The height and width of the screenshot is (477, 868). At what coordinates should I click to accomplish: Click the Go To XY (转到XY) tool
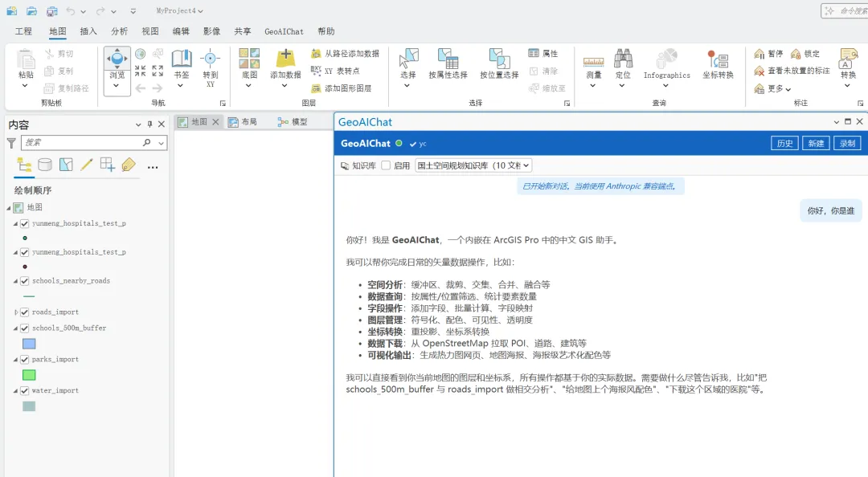211,58
